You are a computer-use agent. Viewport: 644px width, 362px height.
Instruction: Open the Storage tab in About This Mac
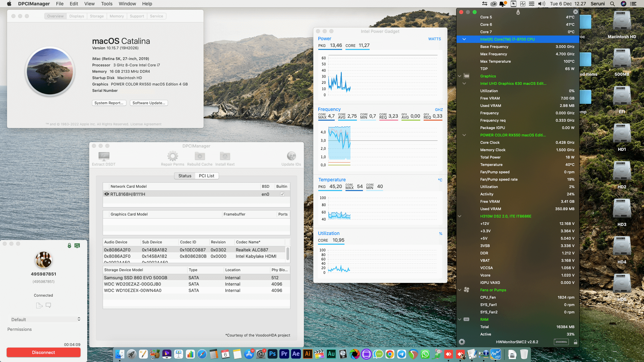97,16
